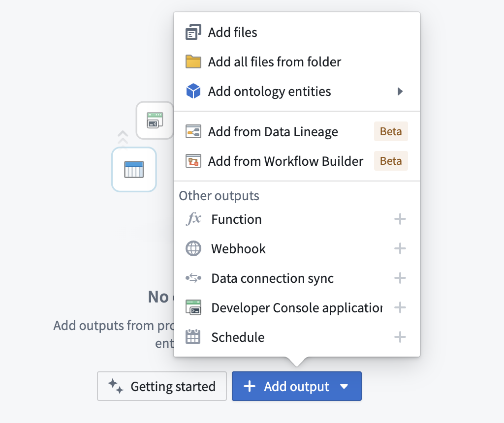Select Add all files from folder
Screen dimensions: 504x423
(297, 61)
